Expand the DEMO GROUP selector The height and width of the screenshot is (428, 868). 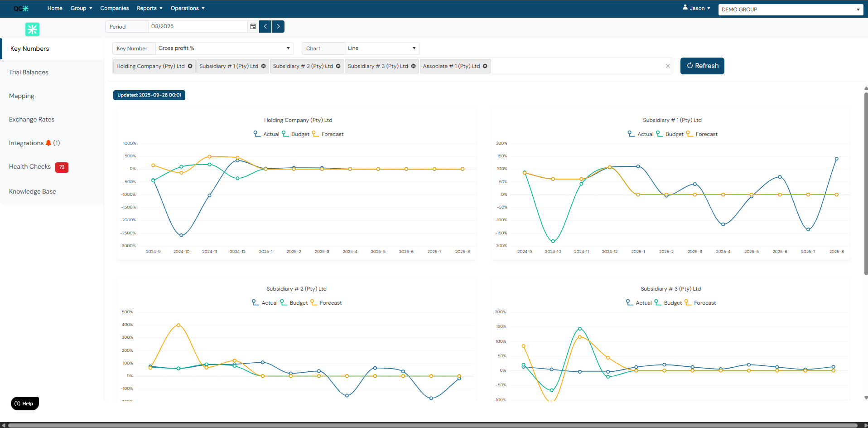[x=791, y=10]
